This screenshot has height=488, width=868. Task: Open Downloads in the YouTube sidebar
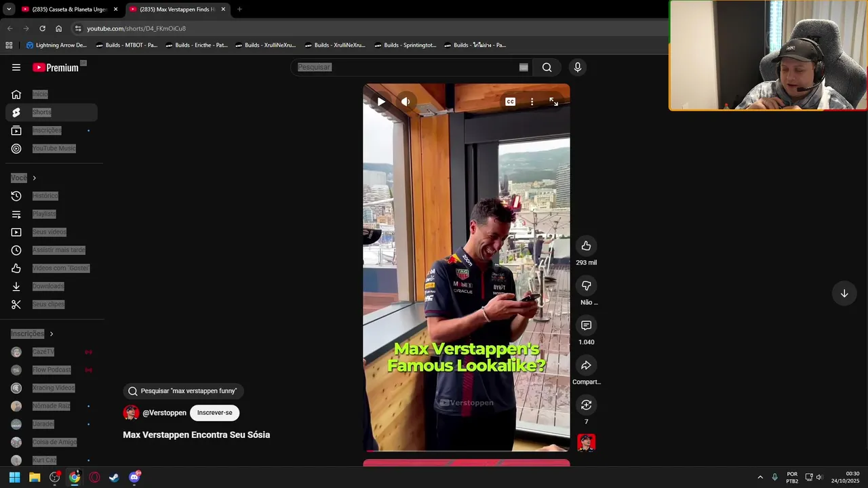click(49, 286)
